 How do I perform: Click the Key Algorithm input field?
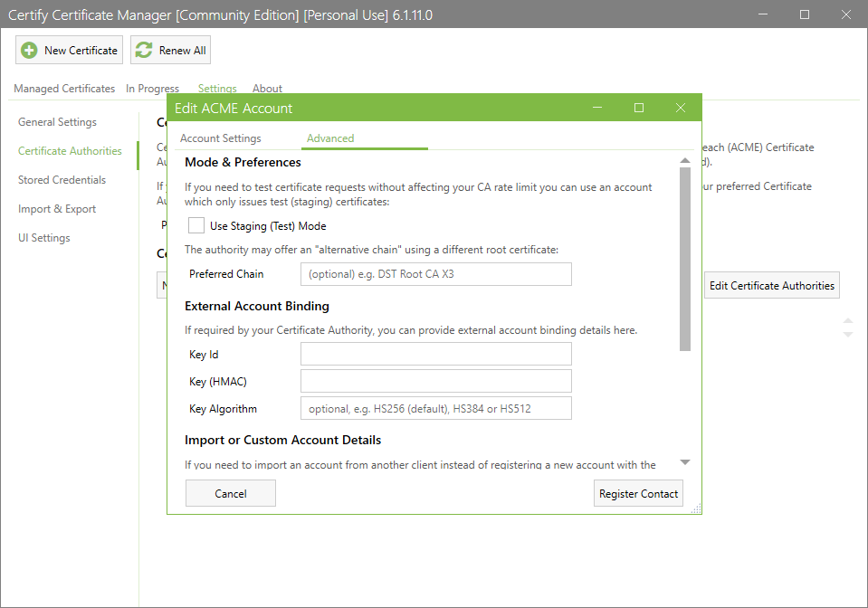[x=436, y=408]
